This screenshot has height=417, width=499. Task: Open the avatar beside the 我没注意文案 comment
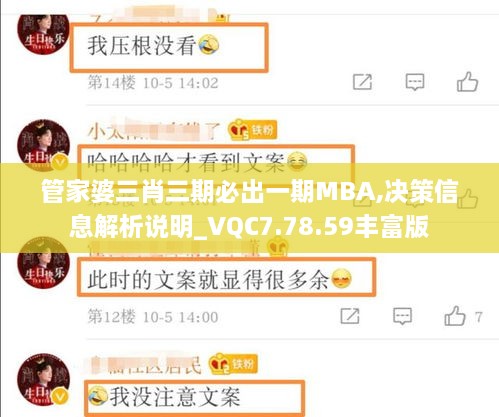[43, 379]
